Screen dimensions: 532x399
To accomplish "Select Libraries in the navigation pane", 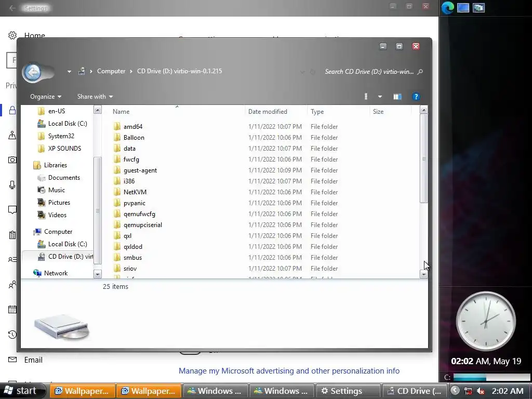I will 55,165.
